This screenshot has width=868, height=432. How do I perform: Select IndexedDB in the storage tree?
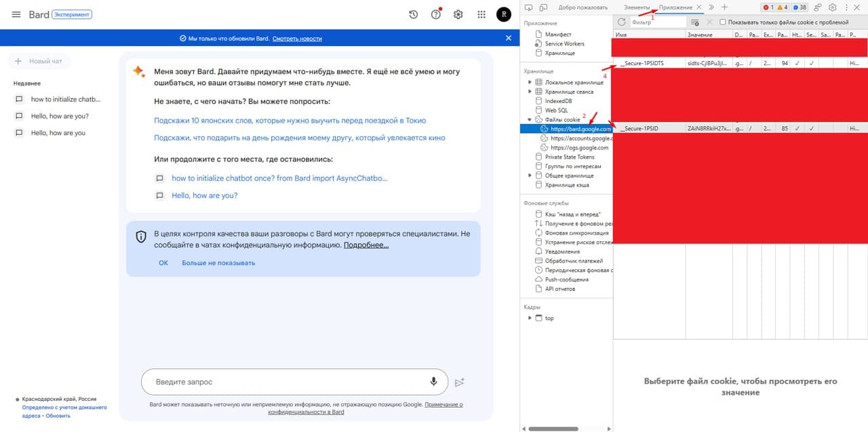click(x=558, y=101)
